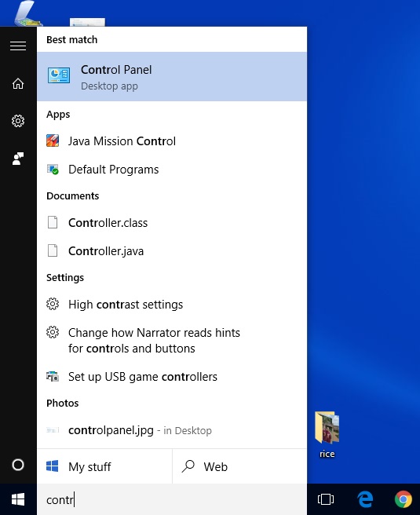Screen dimensions: 420x515
Task: Select the Default Programs result
Action: tap(172, 170)
